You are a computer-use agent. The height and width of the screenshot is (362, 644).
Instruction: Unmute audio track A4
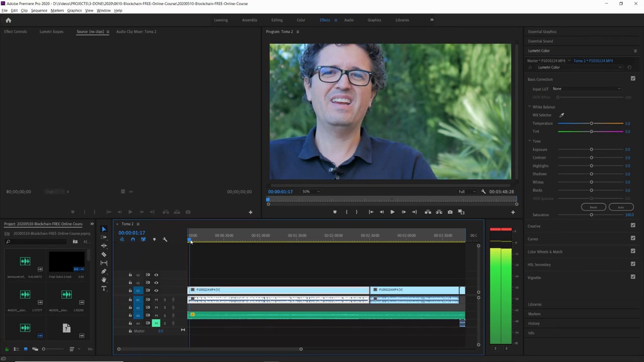click(x=156, y=323)
